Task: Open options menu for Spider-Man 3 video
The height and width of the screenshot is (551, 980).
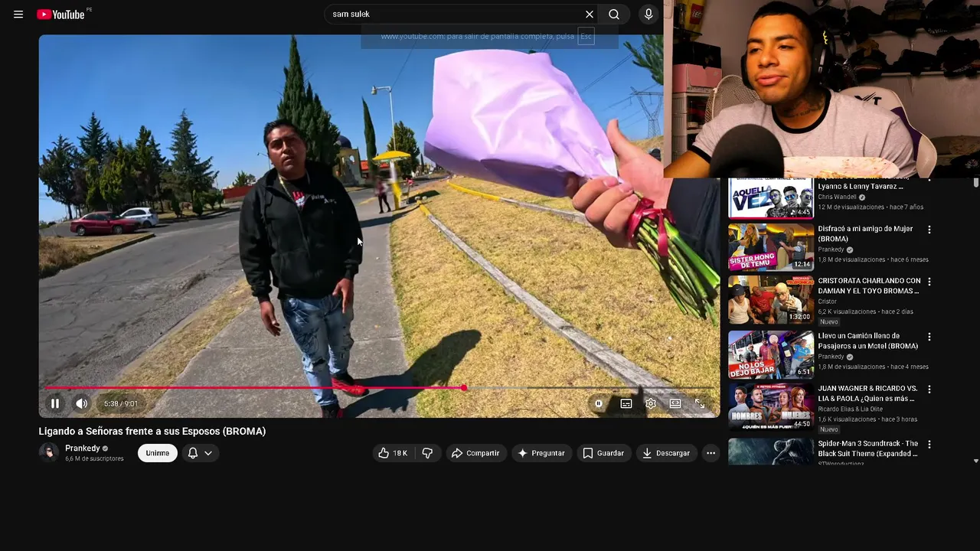Action: [x=929, y=445]
